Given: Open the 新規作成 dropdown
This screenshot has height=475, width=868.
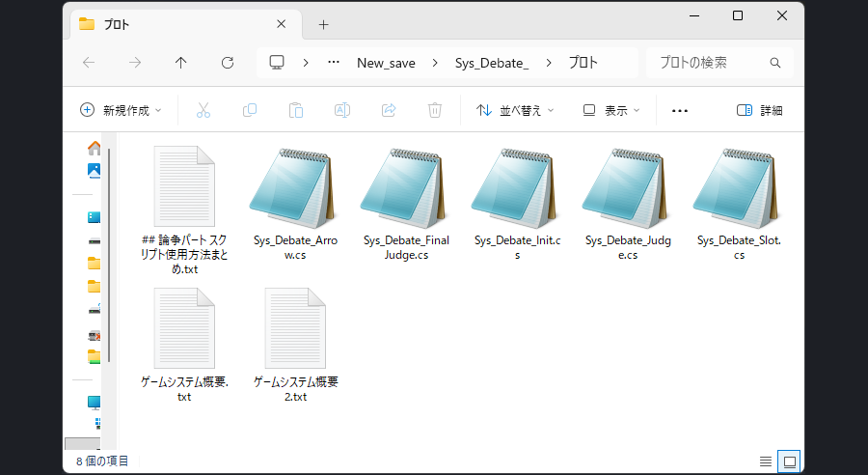Looking at the screenshot, I should pyautogui.click(x=121, y=110).
